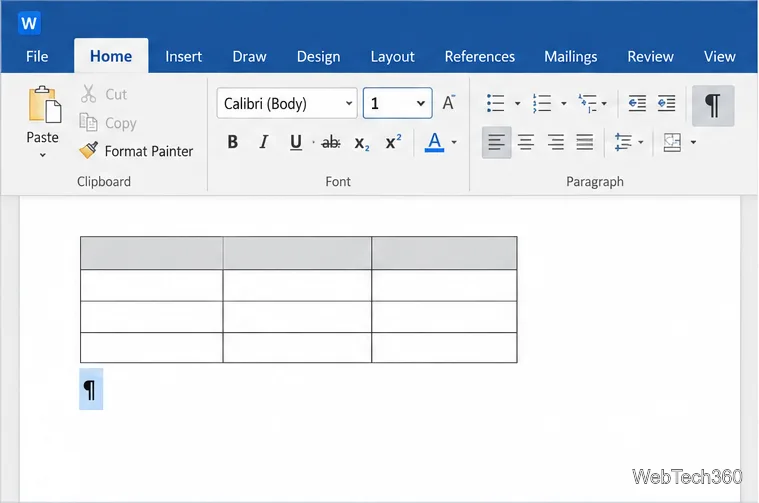The height and width of the screenshot is (503, 759).
Task: Justify the text alignment
Action: coord(585,142)
